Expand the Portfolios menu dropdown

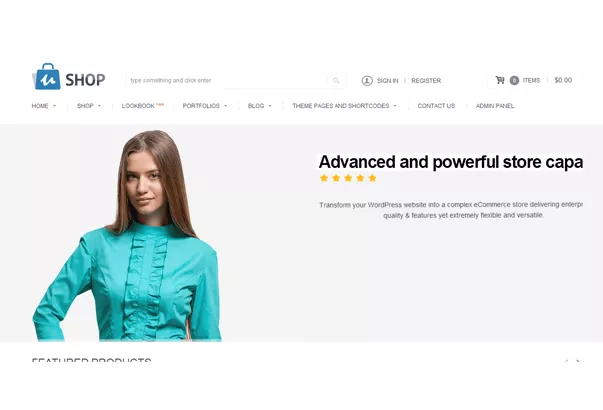coord(205,106)
